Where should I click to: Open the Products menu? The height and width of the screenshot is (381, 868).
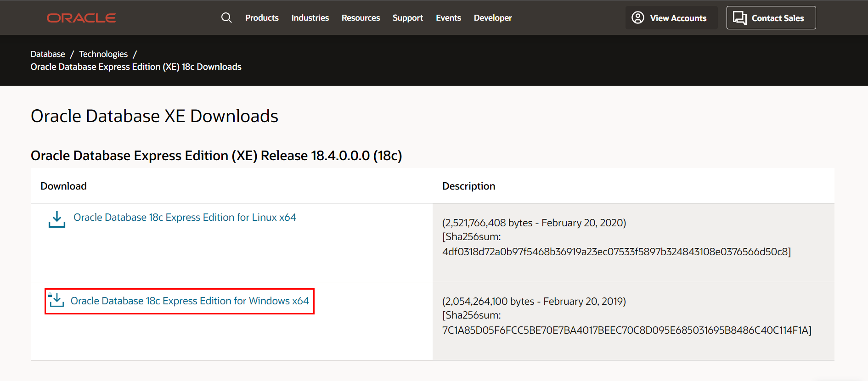pyautogui.click(x=262, y=18)
